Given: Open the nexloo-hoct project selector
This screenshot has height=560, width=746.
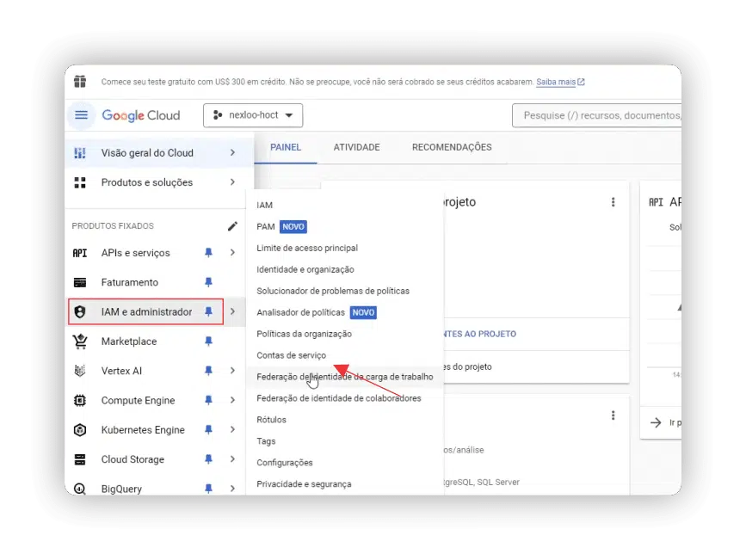Looking at the screenshot, I should click(253, 115).
